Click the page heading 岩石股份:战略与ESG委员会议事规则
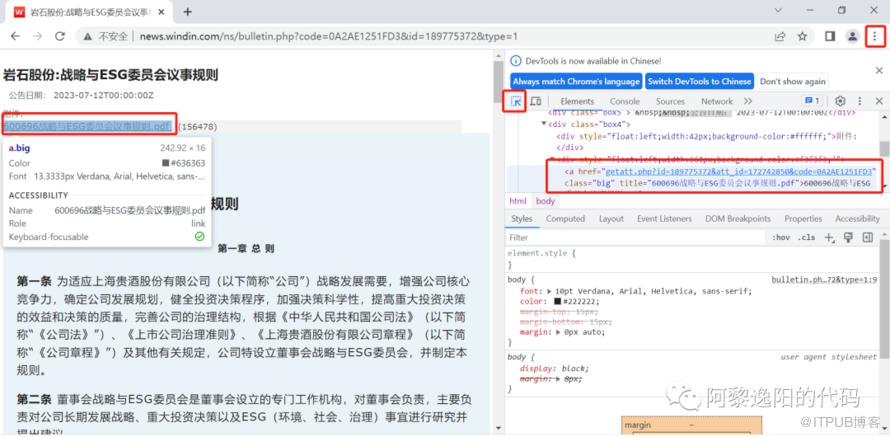This screenshot has height=437, width=890. (111, 75)
